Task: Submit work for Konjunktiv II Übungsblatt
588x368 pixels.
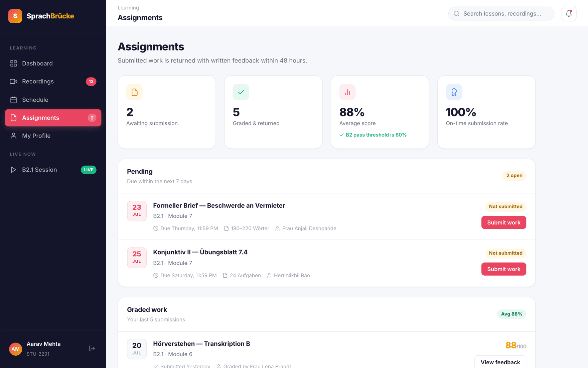Action: pos(503,269)
